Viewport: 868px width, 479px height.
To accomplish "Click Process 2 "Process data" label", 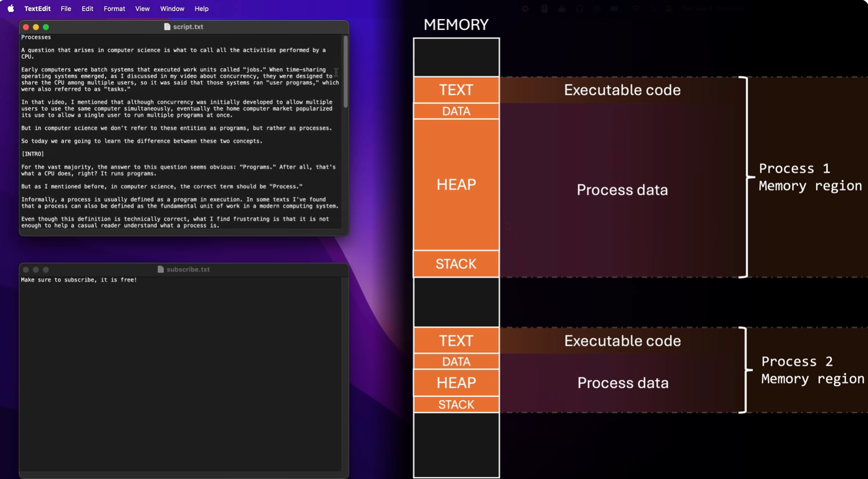I will (622, 382).
